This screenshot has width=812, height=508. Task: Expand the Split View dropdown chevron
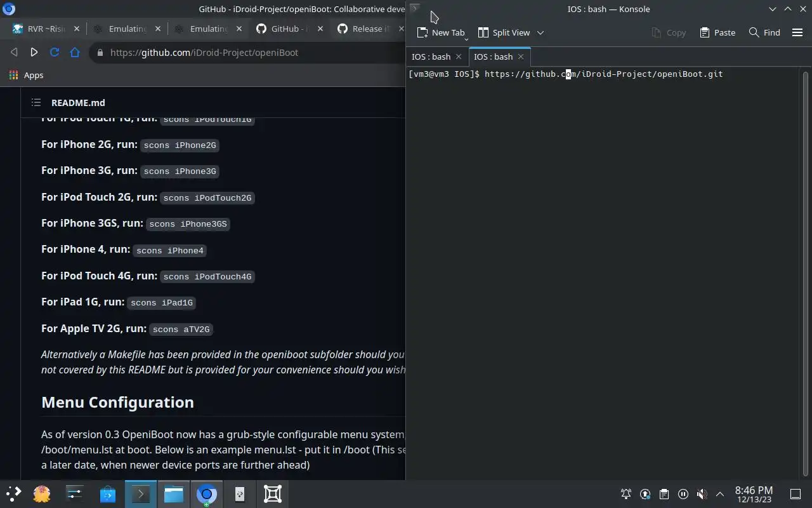(540, 32)
